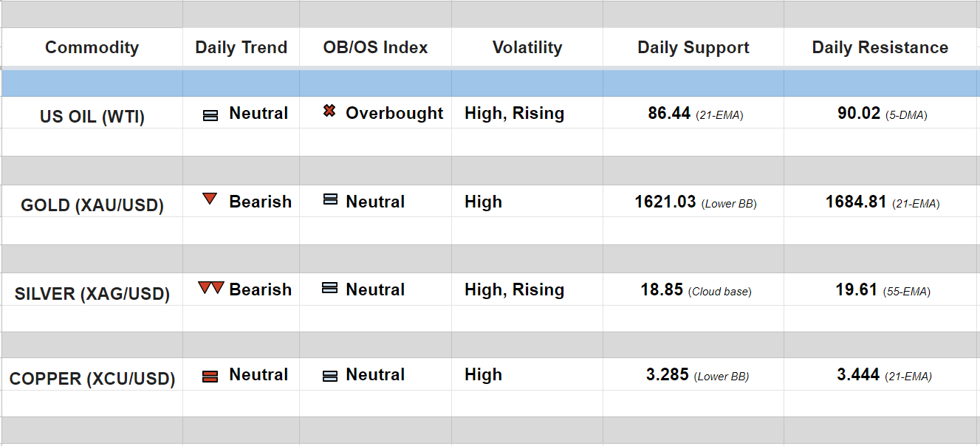The image size is (980, 446).
Task: Click Gold's neutral OB/OS index icon
Action: [330, 199]
